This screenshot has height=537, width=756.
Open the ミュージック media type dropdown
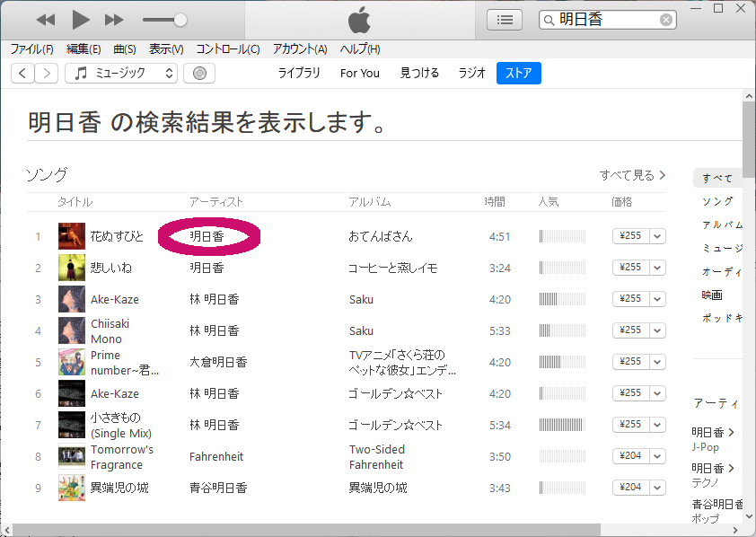coord(121,74)
